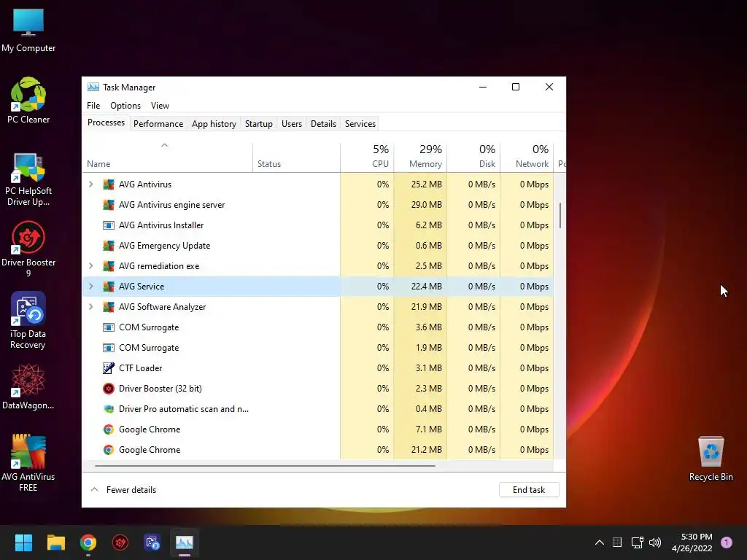Switch to the App history tab
Image resolution: width=747 pixels, height=560 pixels.
tap(214, 124)
